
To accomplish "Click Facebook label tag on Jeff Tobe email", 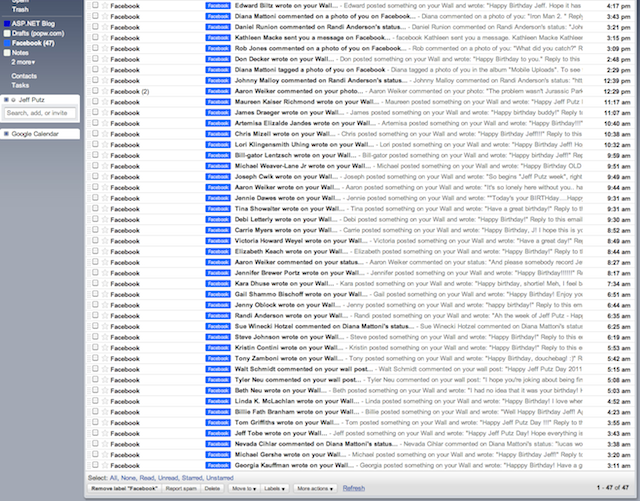I will click(x=218, y=433).
